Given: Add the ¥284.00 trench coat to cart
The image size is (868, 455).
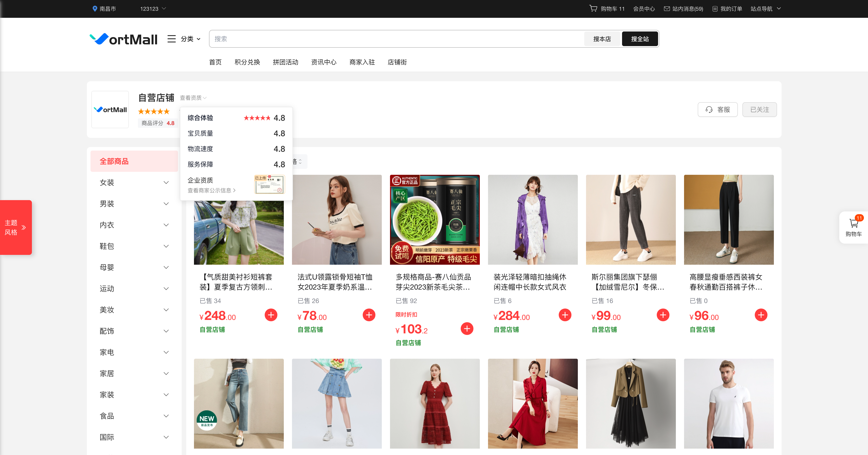Looking at the screenshot, I should 565,315.
